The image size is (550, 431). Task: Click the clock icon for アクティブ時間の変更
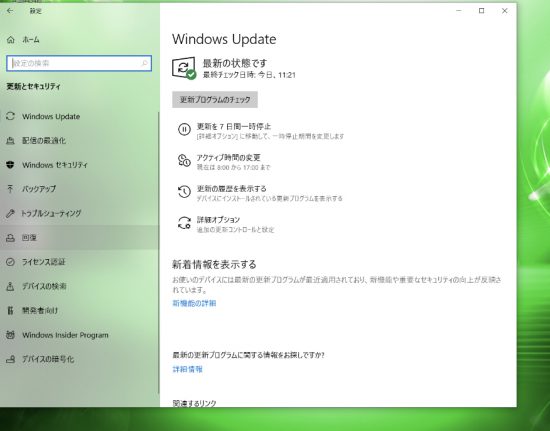click(184, 161)
